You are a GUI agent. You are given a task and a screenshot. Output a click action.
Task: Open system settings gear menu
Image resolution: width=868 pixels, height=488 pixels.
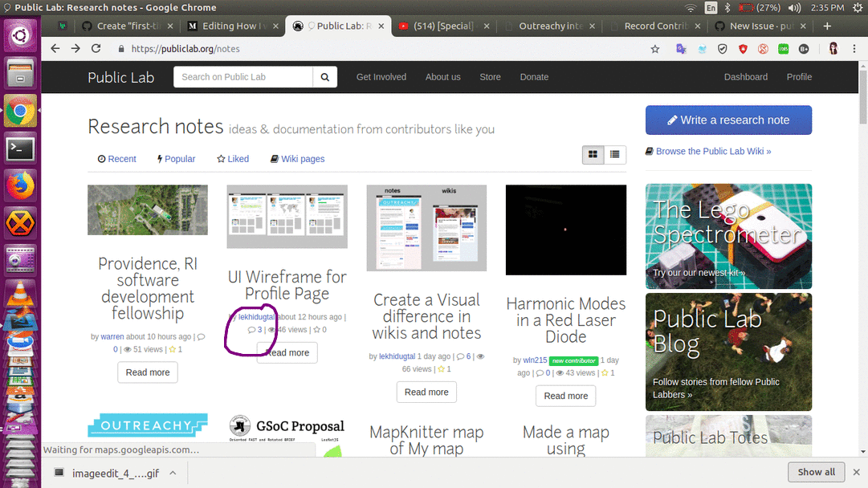point(858,8)
